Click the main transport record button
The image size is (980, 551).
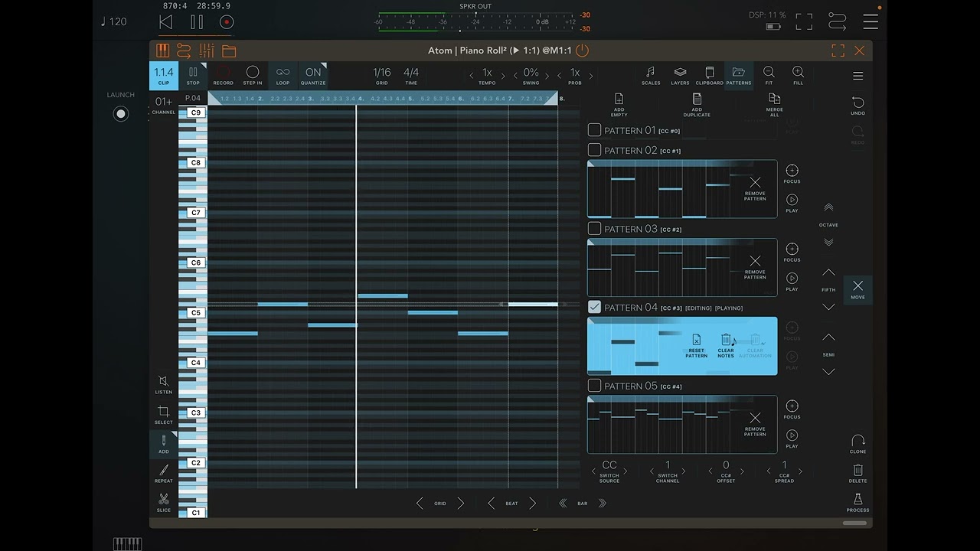pos(226,22)
